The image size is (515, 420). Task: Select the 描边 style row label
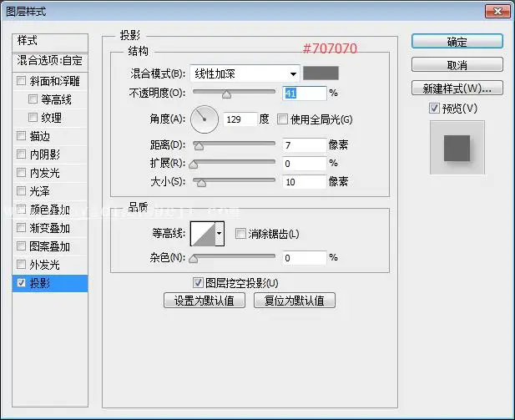point(40,136)
